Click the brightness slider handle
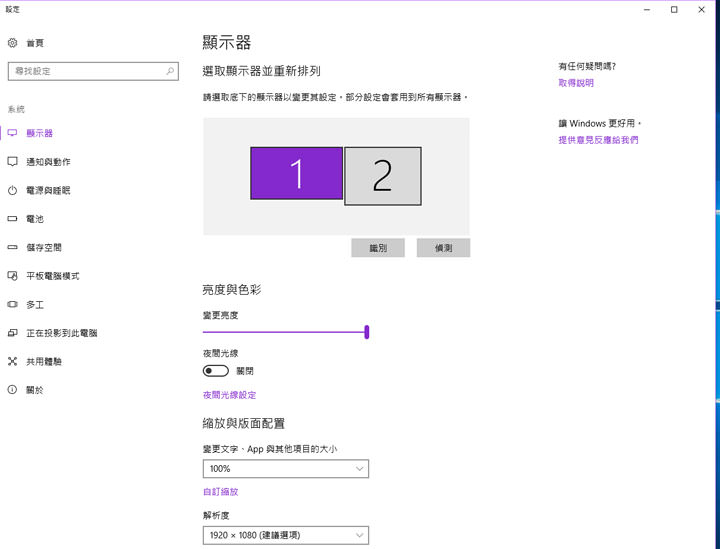The height and width of the screenshot is (549, 720). click(x=367, y=332)
